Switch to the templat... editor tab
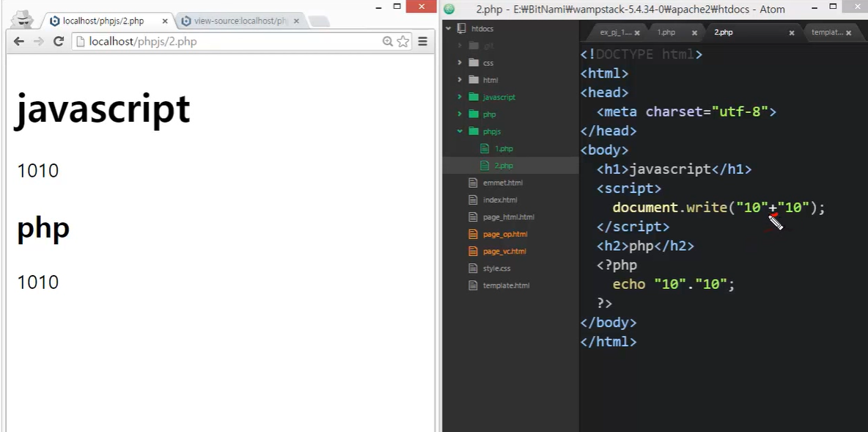This screenshot has width=868, height=432. [x=827, y=33]
